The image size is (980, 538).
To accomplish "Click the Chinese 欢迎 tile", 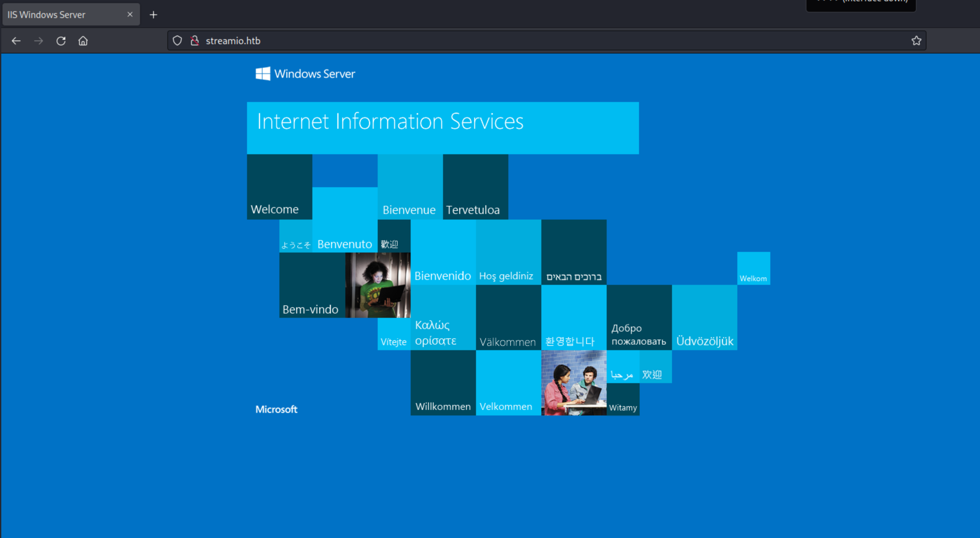I will tap(656, 367).
